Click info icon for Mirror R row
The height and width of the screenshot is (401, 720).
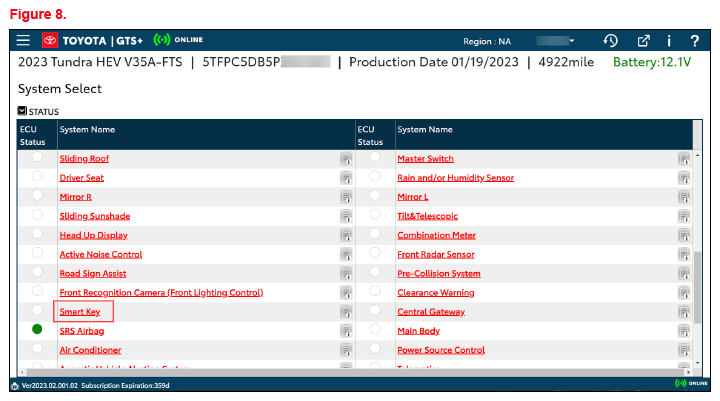point(346,198)
